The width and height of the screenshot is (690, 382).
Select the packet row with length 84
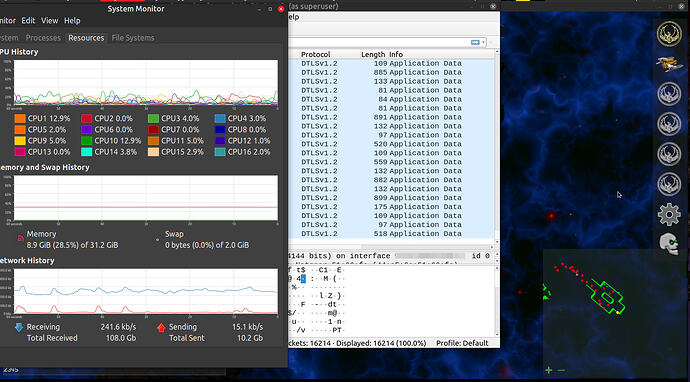(391, 99)
